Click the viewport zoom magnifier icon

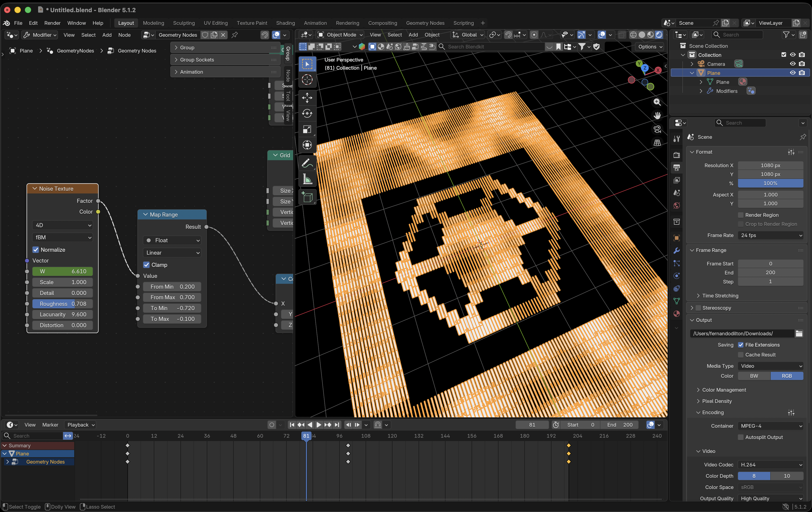657,102
